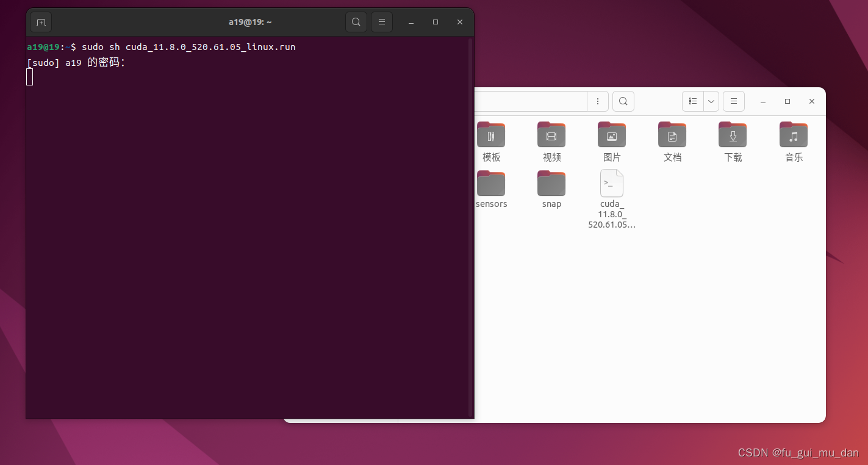The width and height of the screenshot is (868, 465).
Task: Open the file manager main menu
Action: (x=734, y=101)
